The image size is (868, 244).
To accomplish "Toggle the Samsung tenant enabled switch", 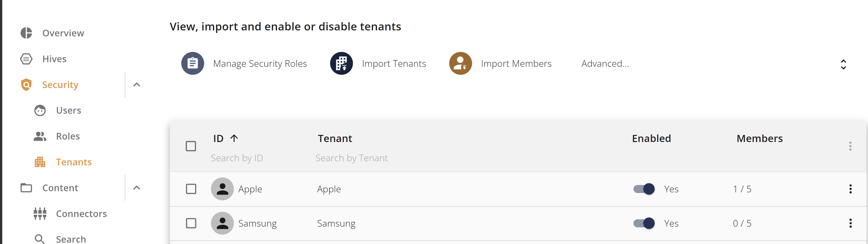I will pyautogui.click(x=644, y=223).
